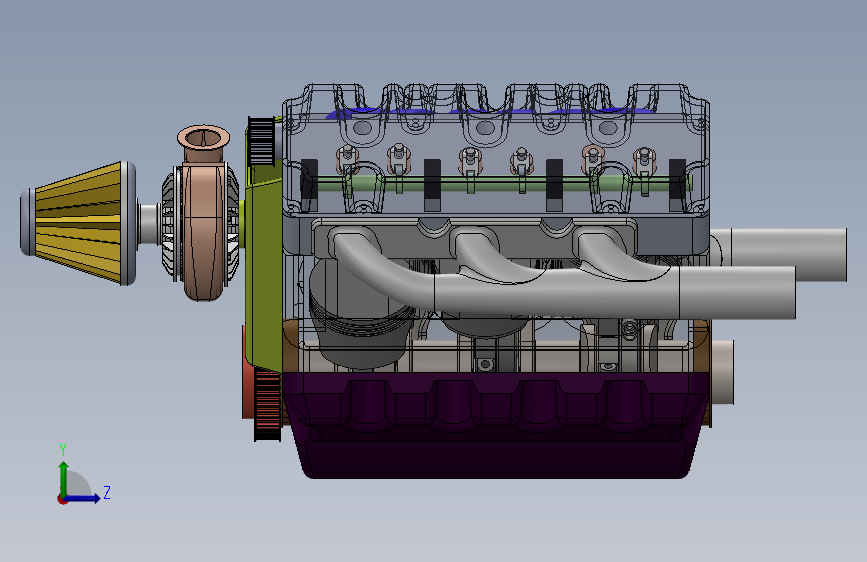Pick the green camshaft rod inside the head

point(498,184)
